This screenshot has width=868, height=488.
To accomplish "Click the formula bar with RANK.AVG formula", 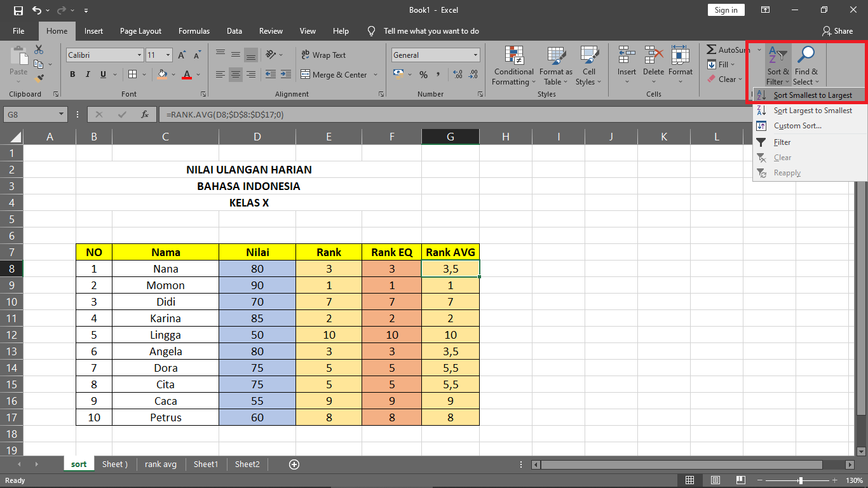I will pyautogui.click(x=454, y=115).
